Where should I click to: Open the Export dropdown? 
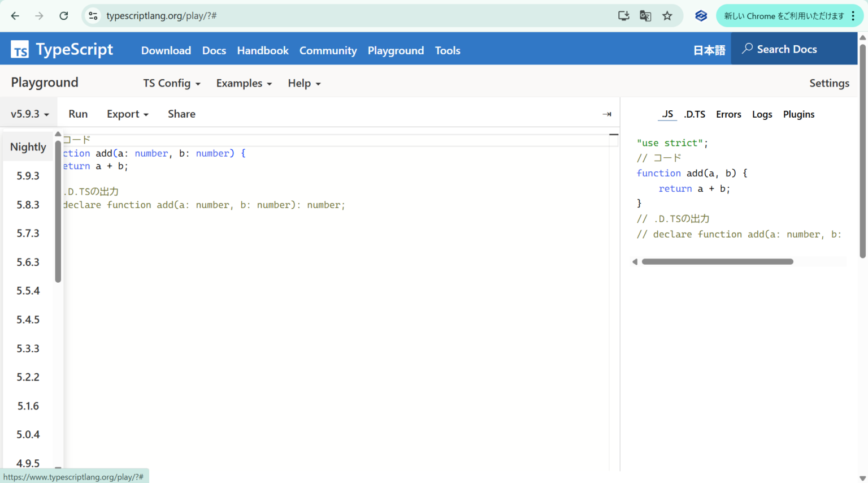point(127,114)
